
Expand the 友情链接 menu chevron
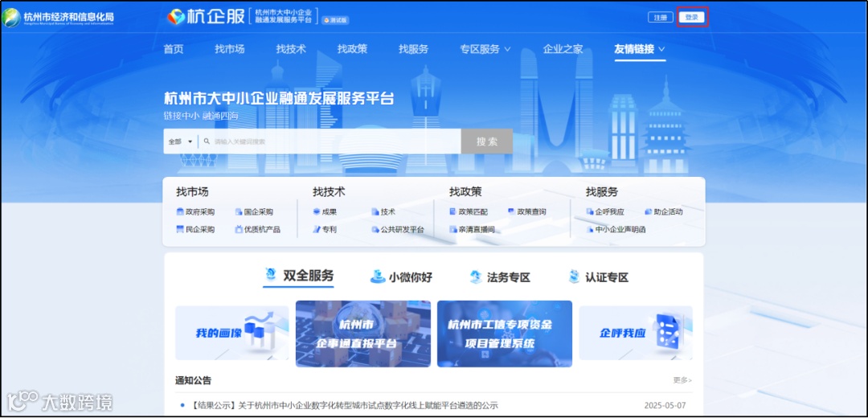click(661, 49)
